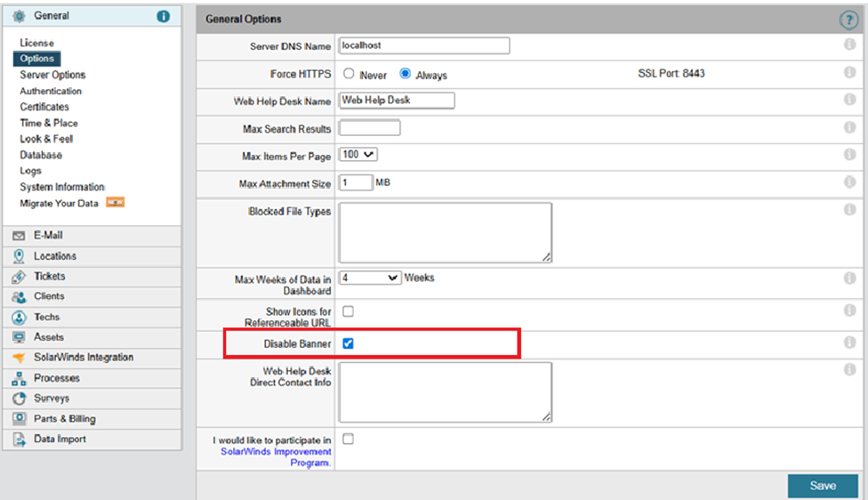This screenshot has width=868, height=500.
Task: Select Server Options in the sidebar
Action: [52, 76]
